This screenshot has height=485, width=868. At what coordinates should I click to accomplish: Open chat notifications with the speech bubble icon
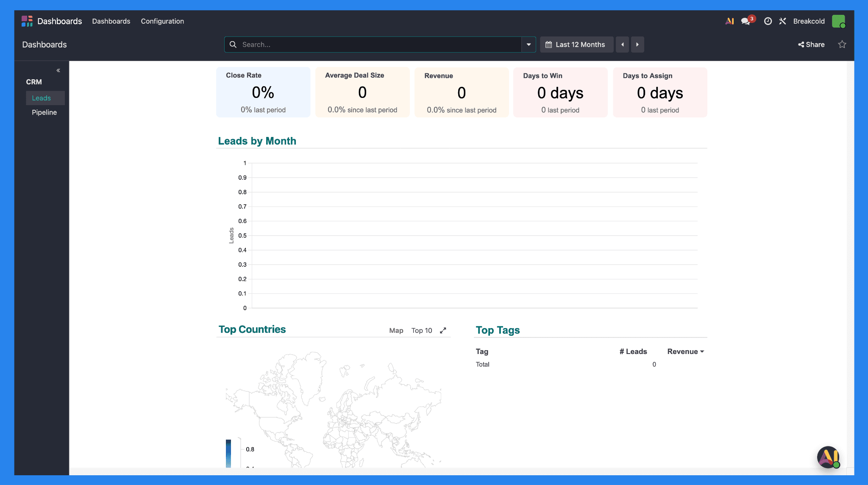point(746,21)
